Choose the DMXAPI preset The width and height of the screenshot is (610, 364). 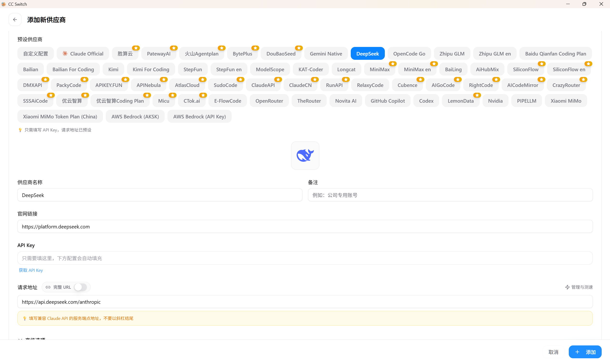(33, 85)
